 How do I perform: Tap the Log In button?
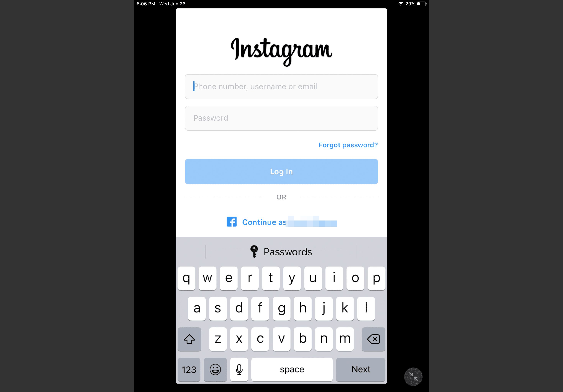tap(281, 171)
